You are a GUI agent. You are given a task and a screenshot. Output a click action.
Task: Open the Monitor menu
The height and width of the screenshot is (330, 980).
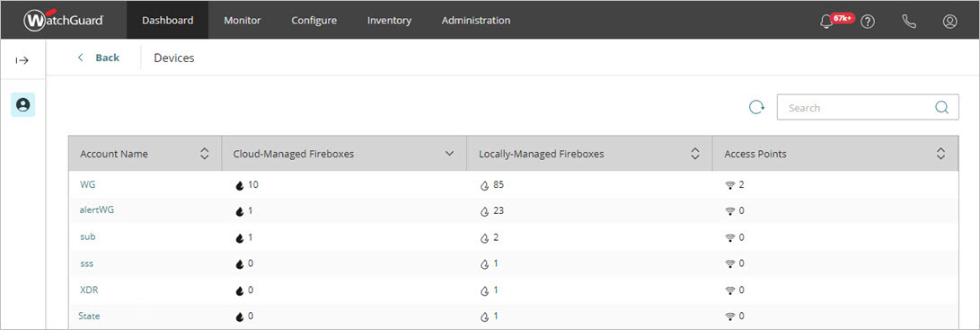pyautogui.click(x=243, y=20)
